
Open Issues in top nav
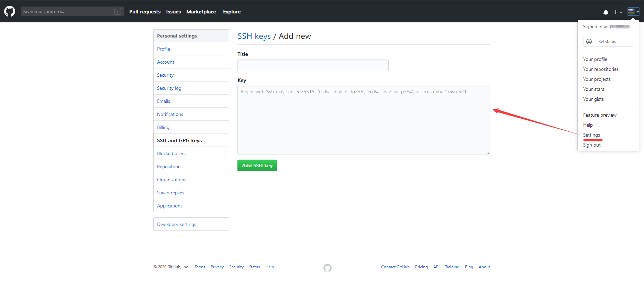[174, 12]
